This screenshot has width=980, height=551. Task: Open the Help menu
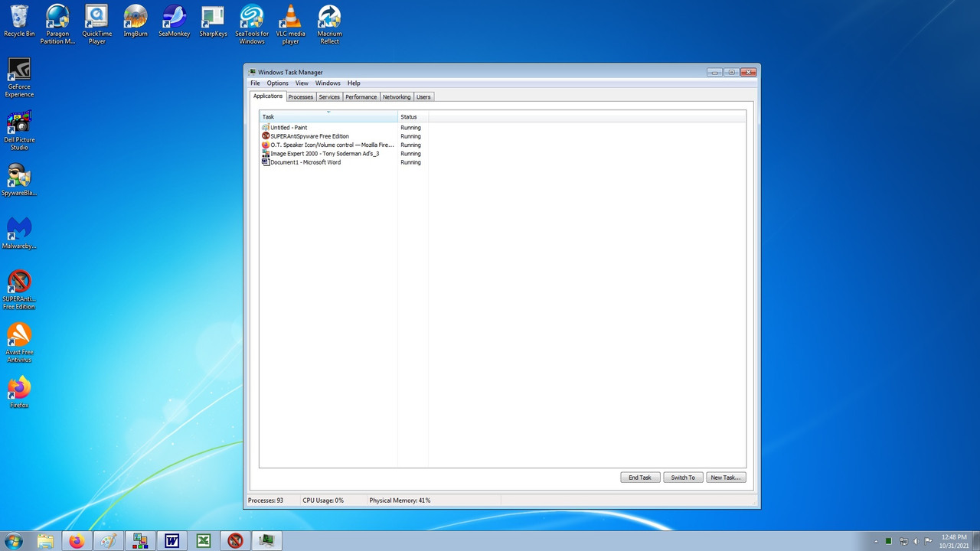[x=354, y=83]
